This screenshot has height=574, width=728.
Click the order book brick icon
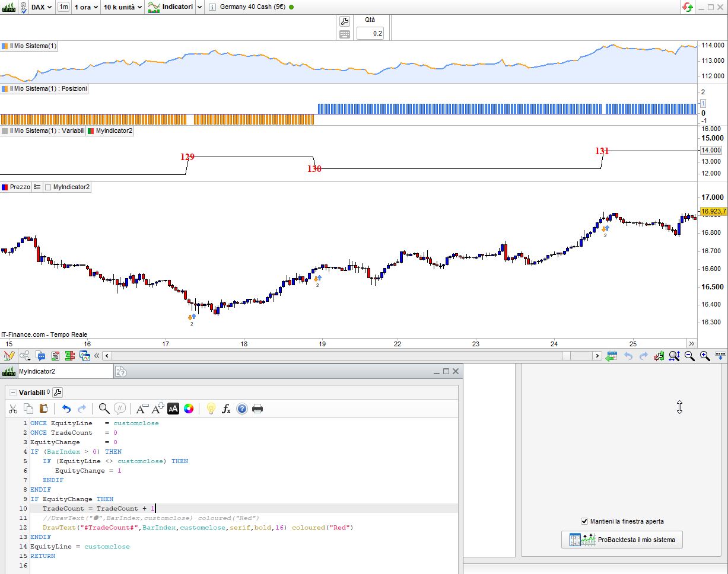click(70, 356)
